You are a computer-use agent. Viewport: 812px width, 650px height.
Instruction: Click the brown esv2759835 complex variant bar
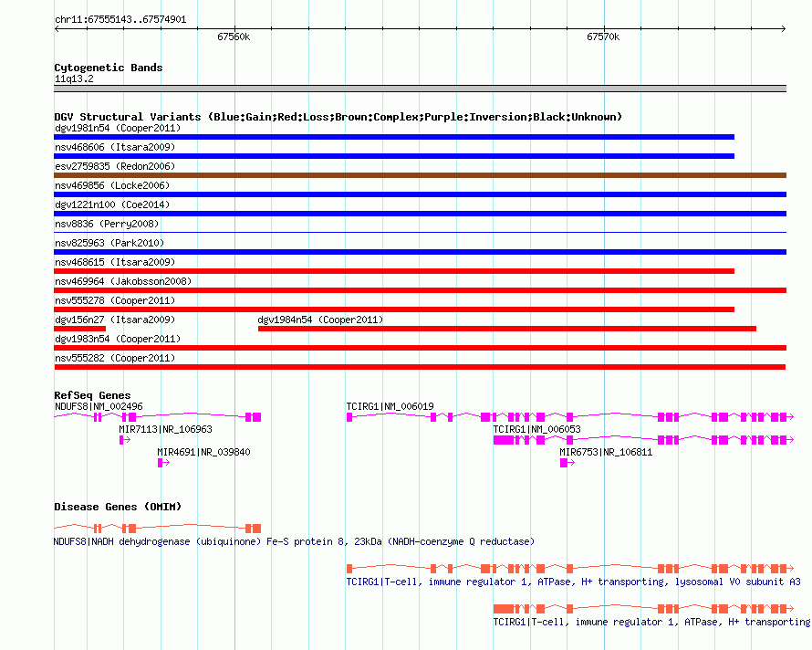coord(420,175)
